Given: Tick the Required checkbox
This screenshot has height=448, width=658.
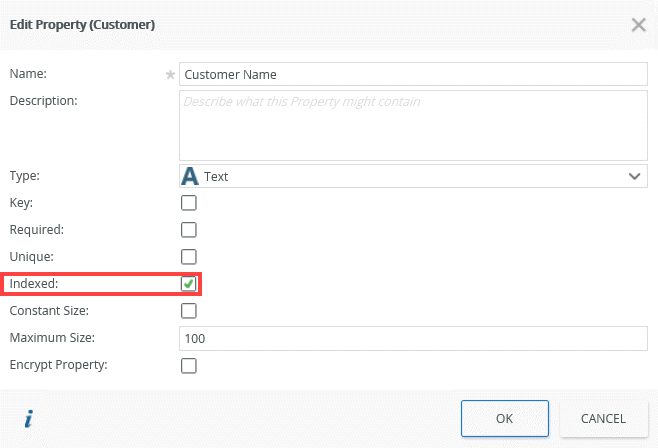Looking at the screenshot, I should pyautogui.click(x=188, y=230).
